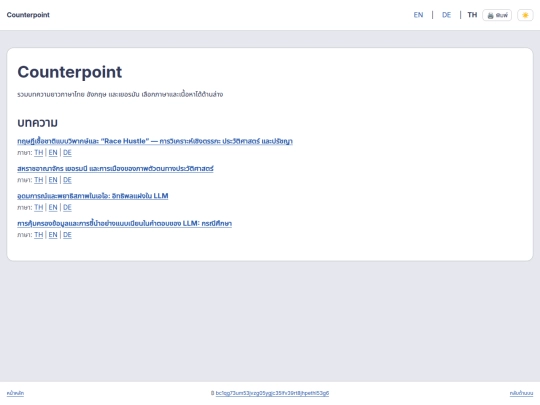Viewport: 540px width, 405px height.
Task: Switch site language to DE in header
Action: pyautogui.click(x=446, y=15)
